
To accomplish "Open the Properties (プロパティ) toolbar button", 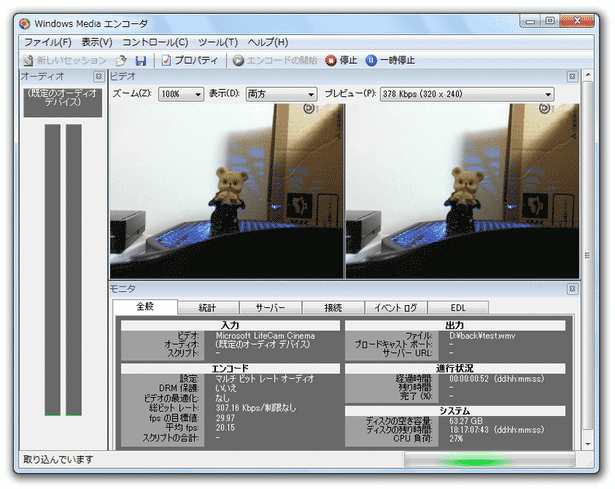I will [x=190, y=60].
